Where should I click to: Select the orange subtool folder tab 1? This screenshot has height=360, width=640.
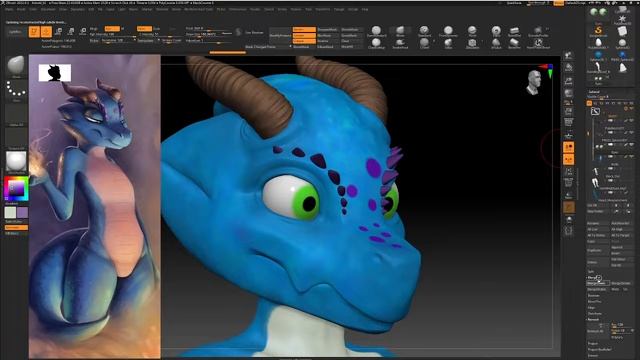tap(589, 103)
